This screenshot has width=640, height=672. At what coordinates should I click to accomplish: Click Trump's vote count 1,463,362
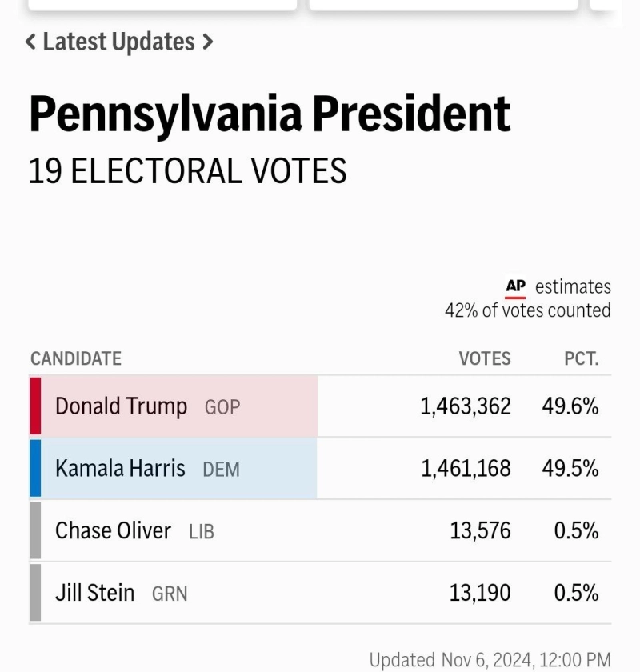point(466,406)
